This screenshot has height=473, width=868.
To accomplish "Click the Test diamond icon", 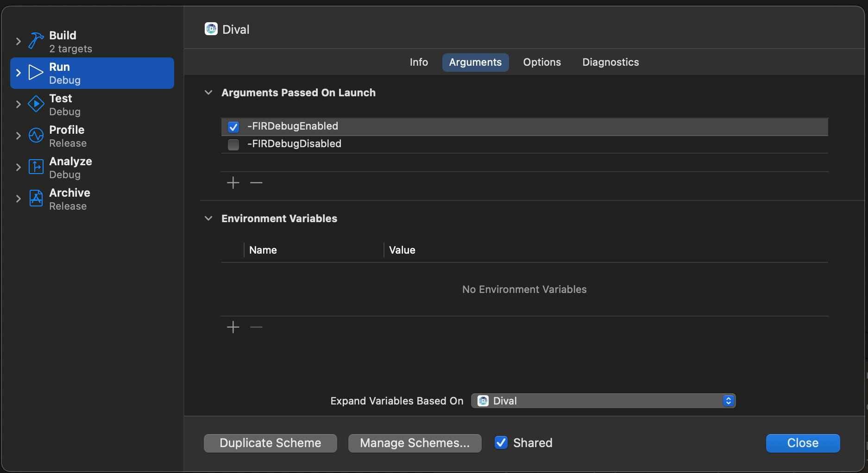I will click(x=36, y=104).
